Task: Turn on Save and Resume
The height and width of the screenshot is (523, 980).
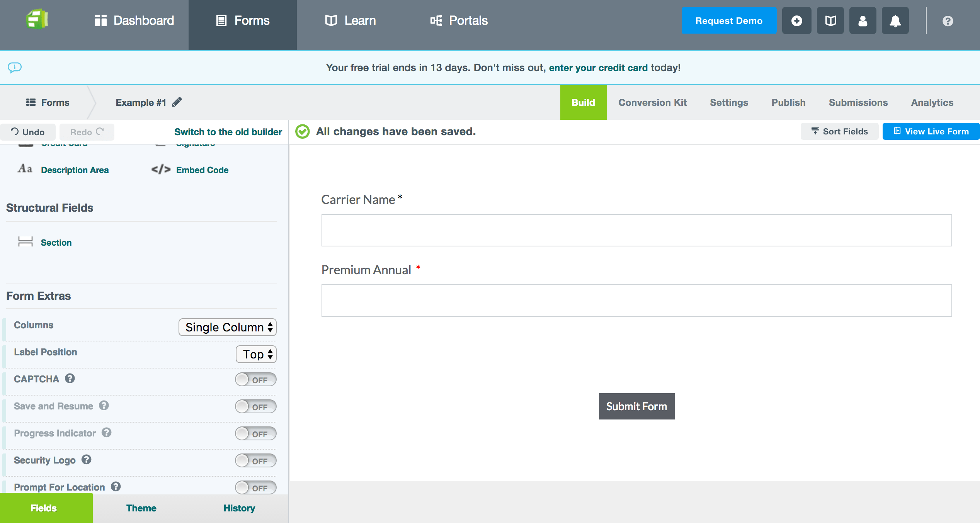Action: (x=255, y=406)
